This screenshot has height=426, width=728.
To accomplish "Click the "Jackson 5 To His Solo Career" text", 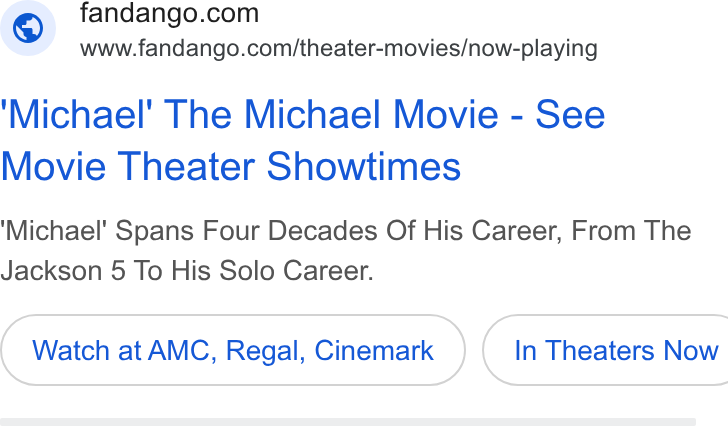I will coord(185,271).
